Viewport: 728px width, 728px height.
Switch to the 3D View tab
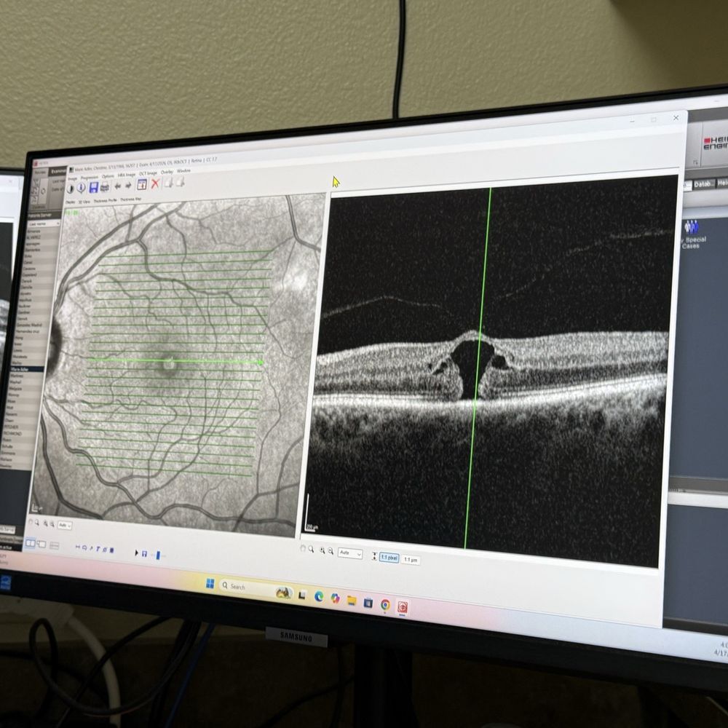(84, 202)
